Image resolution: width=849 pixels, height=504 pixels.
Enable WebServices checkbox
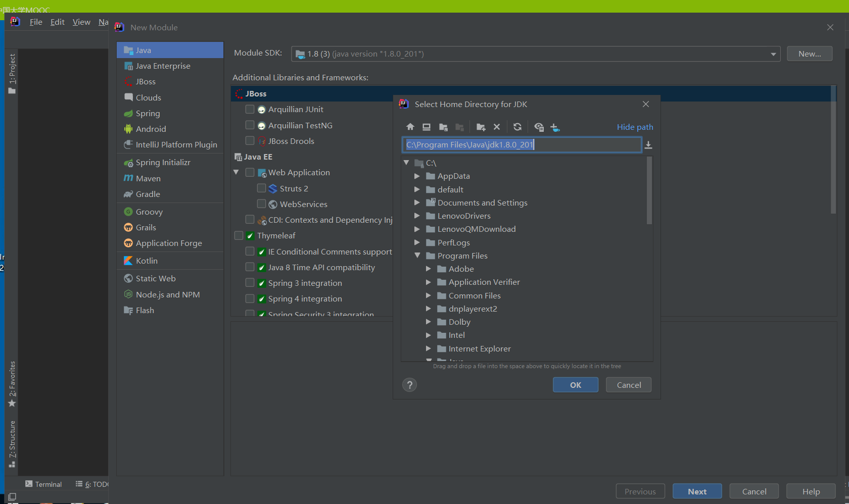pos(261,204)
